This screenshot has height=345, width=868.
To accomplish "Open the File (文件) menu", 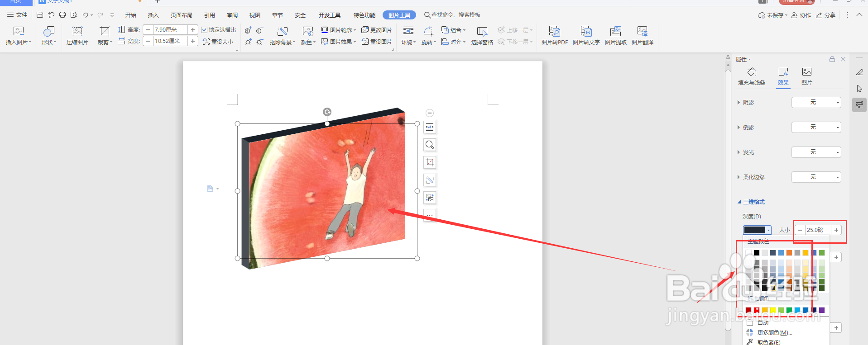I will pos(17,15).
